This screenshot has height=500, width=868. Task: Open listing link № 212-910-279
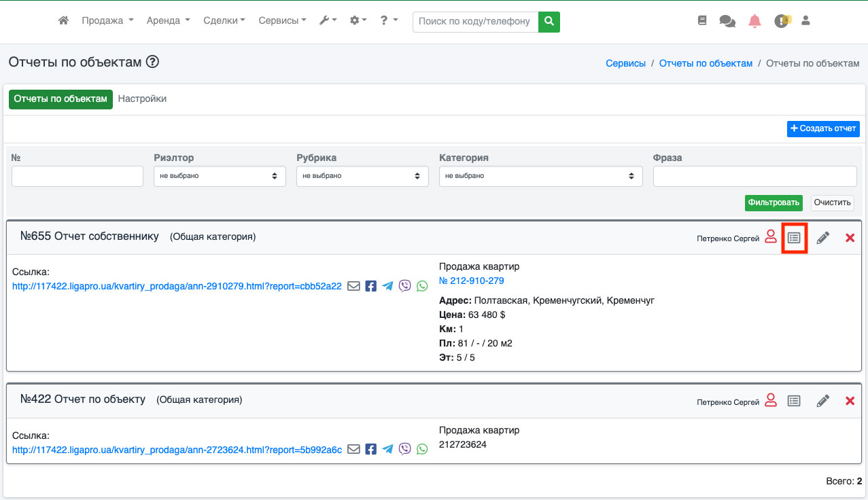[471, 281]
